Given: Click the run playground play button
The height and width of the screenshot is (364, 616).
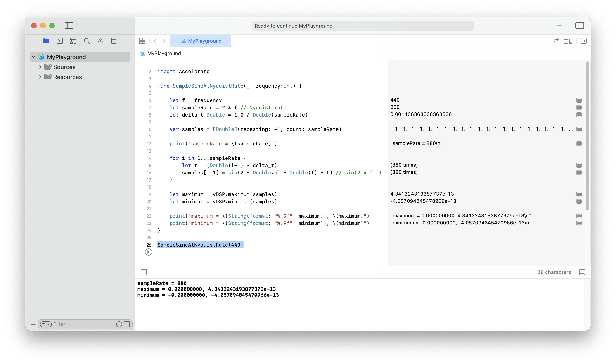Looking at the screenshot, I should [148, 252].
